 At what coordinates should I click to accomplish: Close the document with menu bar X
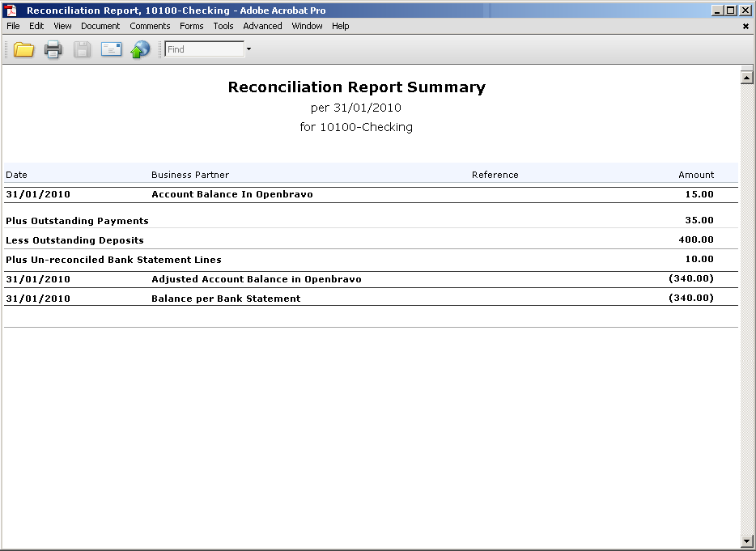point(745,26)
